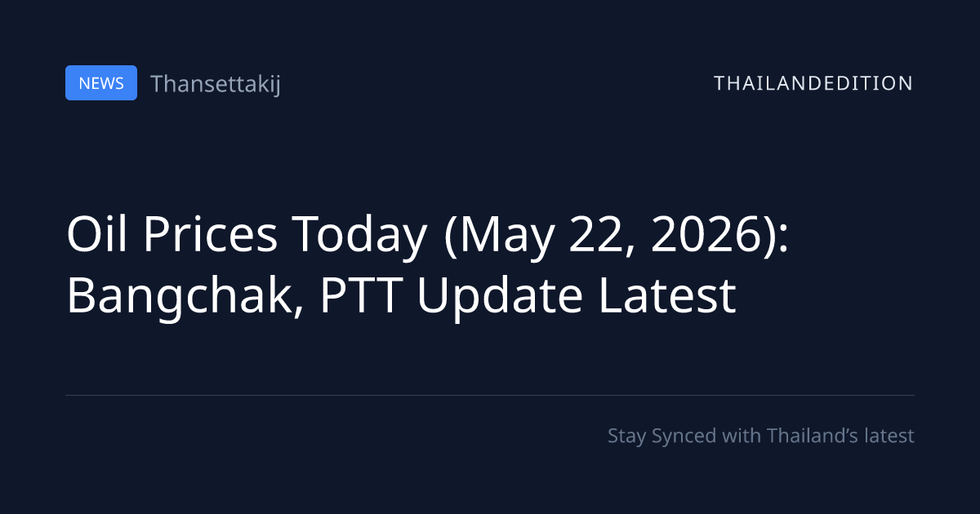This screenshot has height=514, width=980.
Task: Click the horizontal divider line
Action: coord(490,395)
